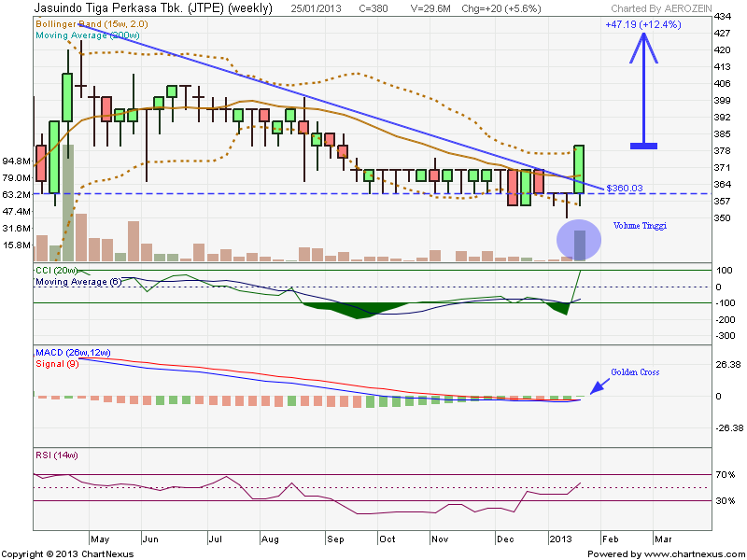The width and height of the screenshot is (747, 560).
Task: Toggle the purple ellipse highlight on volume spike
Action: [x=580, y=239]
